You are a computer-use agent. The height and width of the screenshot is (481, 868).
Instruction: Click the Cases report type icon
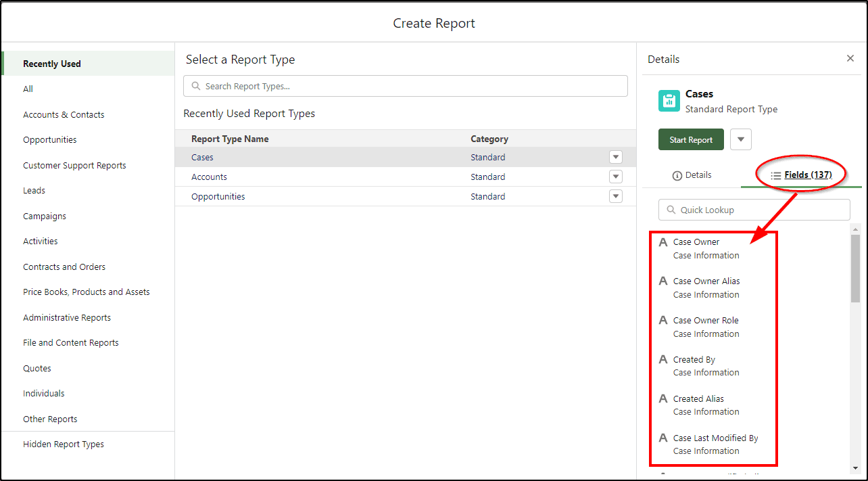tap(669, 101)
